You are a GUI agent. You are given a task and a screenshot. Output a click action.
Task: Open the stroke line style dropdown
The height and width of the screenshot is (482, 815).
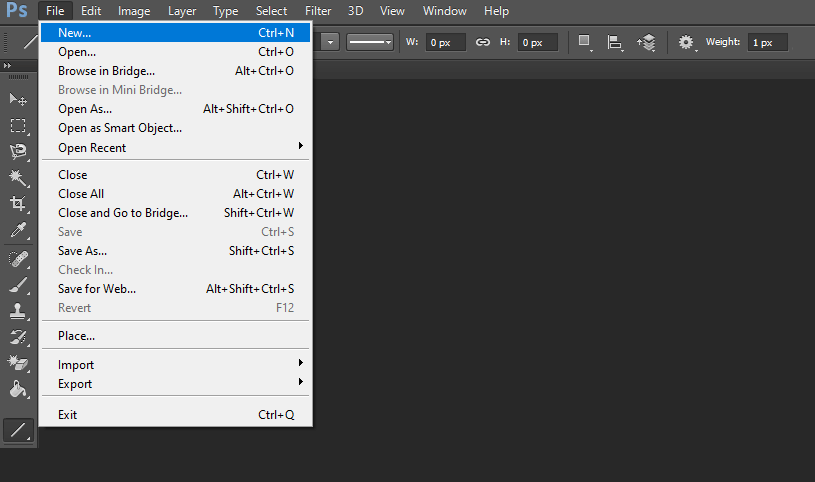point(370,42)
